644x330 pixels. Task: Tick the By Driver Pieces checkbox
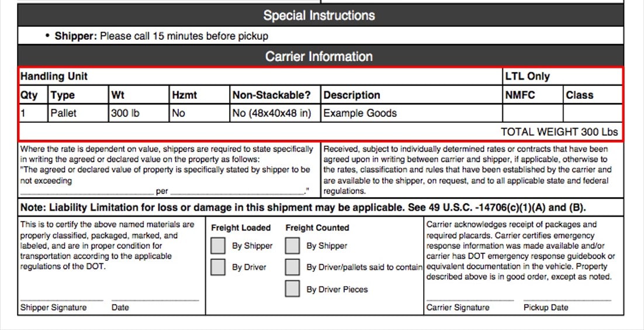(x=292, y=289)
